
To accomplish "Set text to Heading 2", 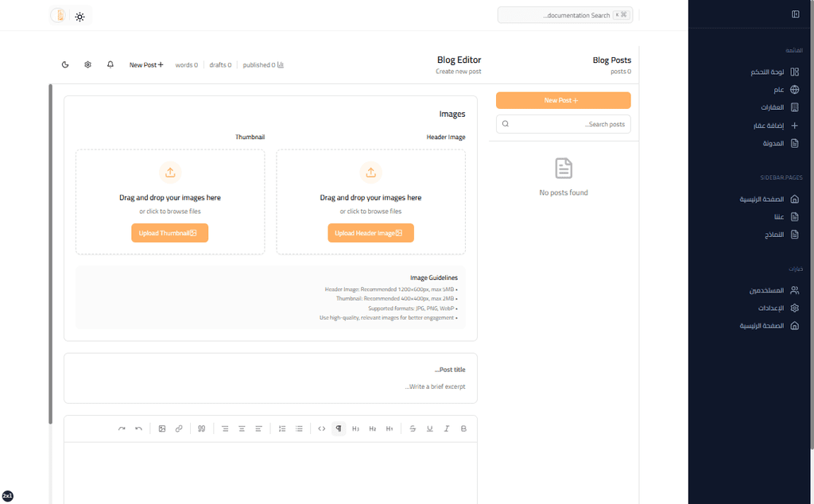I will tap(372, 428).
